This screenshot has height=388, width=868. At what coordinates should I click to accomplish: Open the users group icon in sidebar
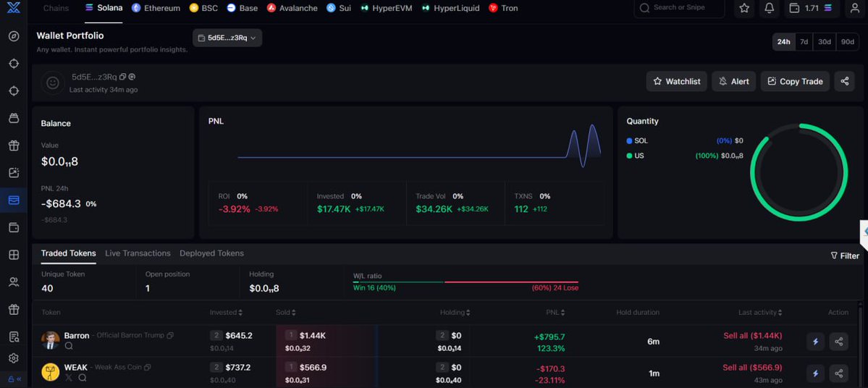pyautogui.click(x=14, y=282)
